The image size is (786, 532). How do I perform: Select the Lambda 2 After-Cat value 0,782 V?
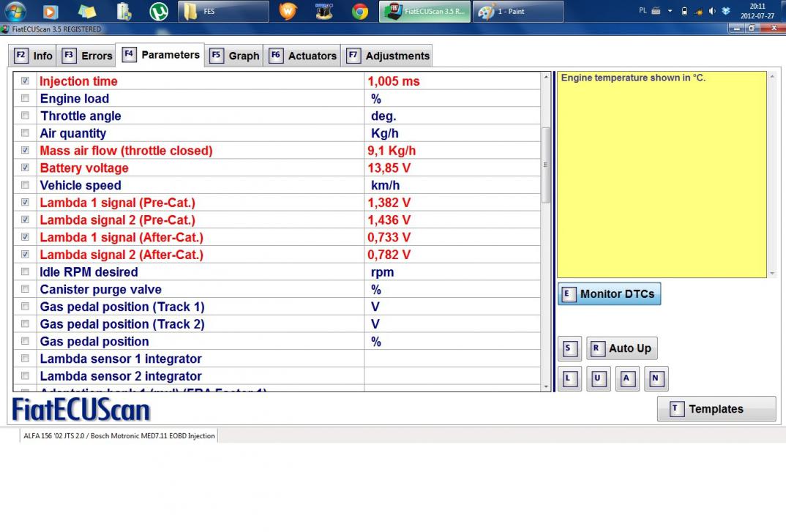point(389,255)
